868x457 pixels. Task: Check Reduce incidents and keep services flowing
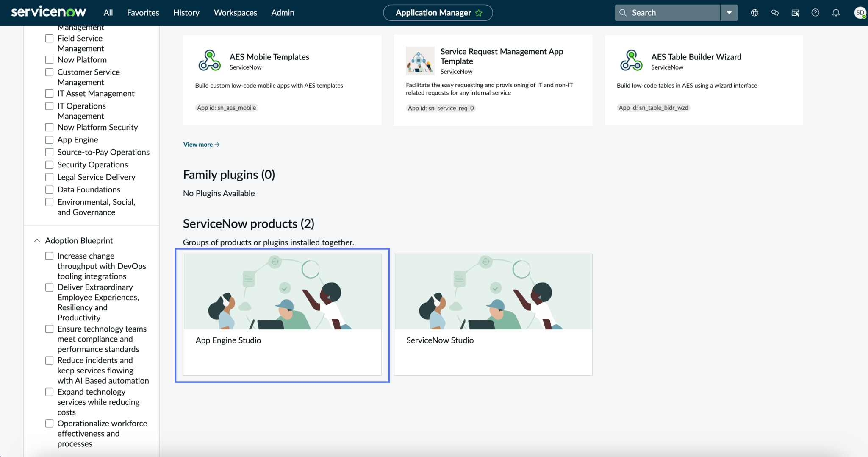(50, 360)
